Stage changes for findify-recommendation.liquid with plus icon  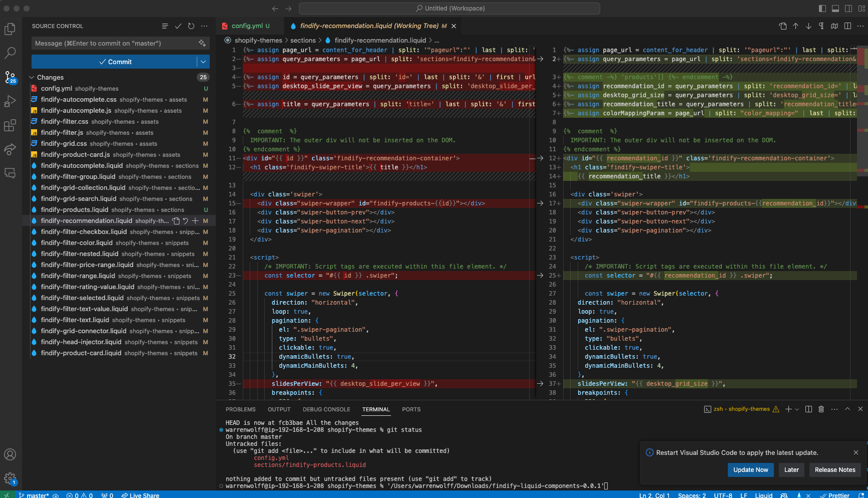click(x=195, y=221)
